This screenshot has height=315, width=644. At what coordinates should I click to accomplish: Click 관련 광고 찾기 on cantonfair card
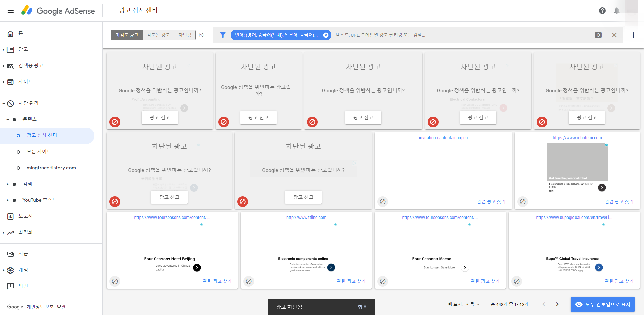coord(491,202)
